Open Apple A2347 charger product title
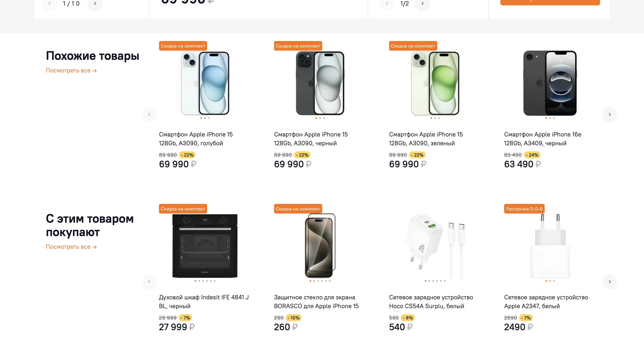Image resolution: width=644 pixels, height=362 pixels. [546, 301]
